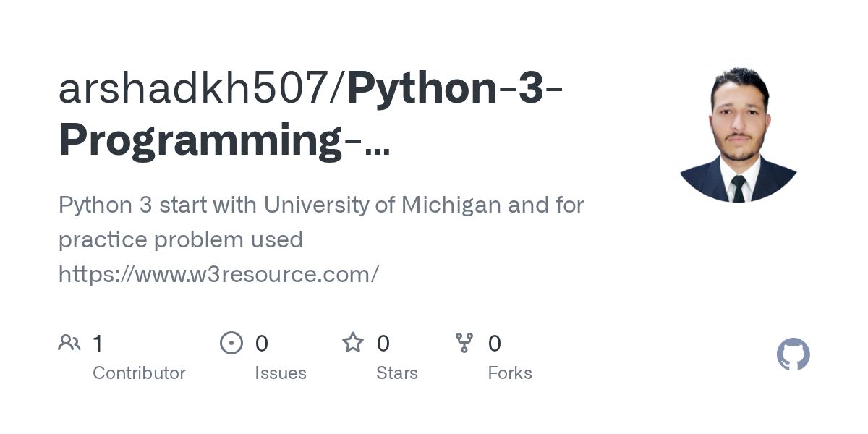Click the 'practice problem used' description line

181,239
